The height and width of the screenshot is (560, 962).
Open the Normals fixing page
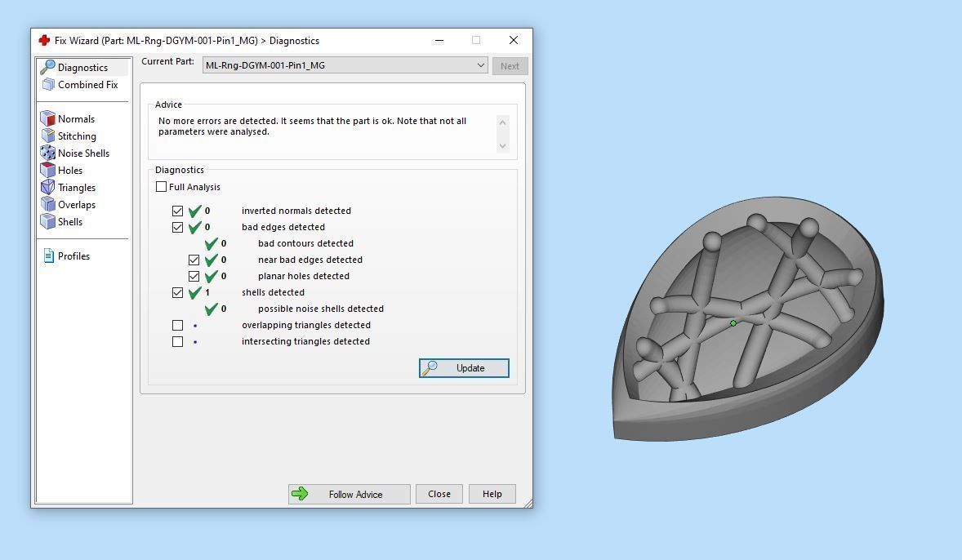coord(76,119)
